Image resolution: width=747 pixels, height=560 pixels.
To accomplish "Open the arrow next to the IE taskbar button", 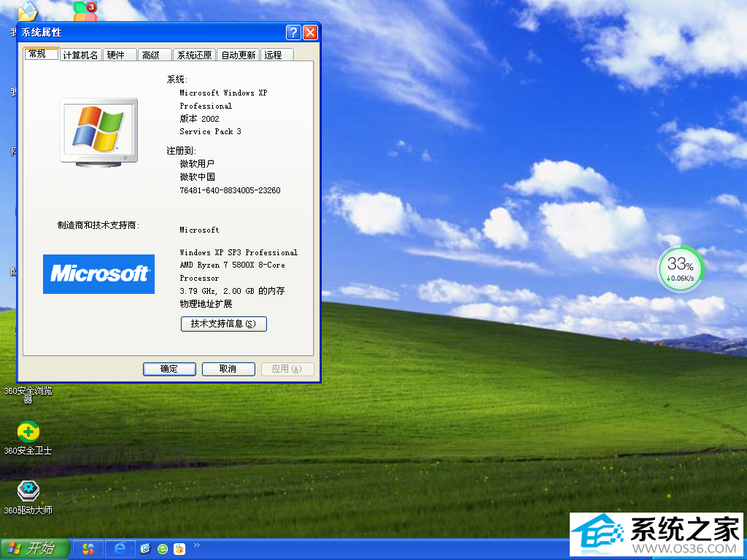I will click(x=132, y=549).
